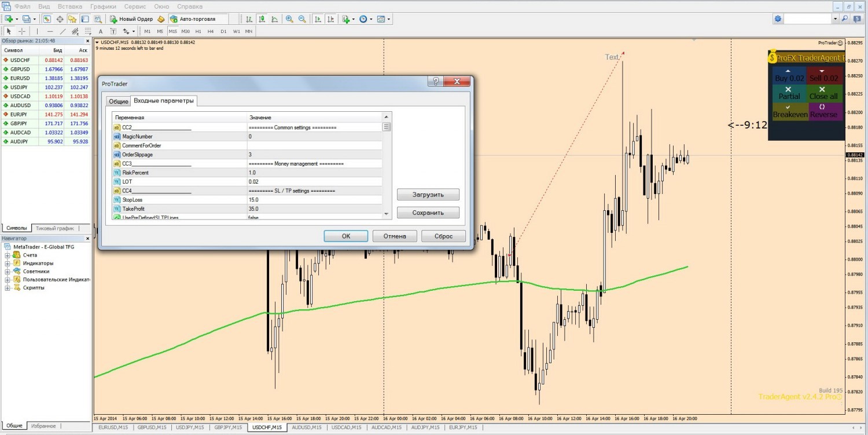Screen dimensions: 868x435
Task: Confirm ProTrader dialog with OK
Action: (x=346, y=236)
